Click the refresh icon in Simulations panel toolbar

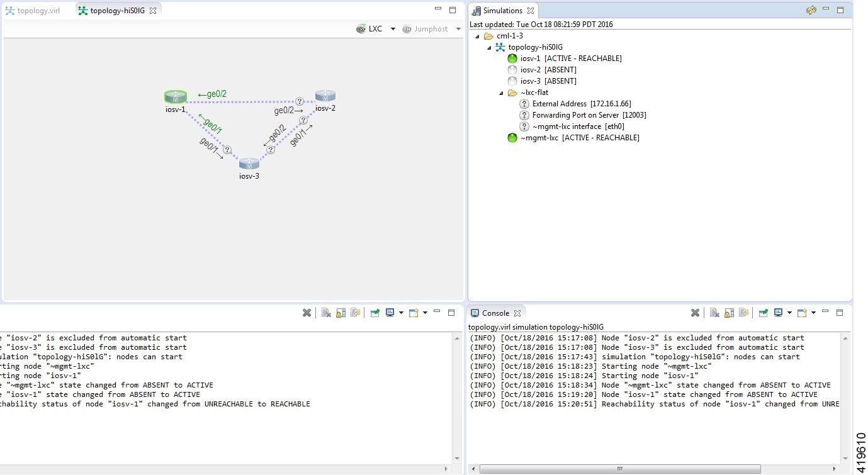pos(811,10)
